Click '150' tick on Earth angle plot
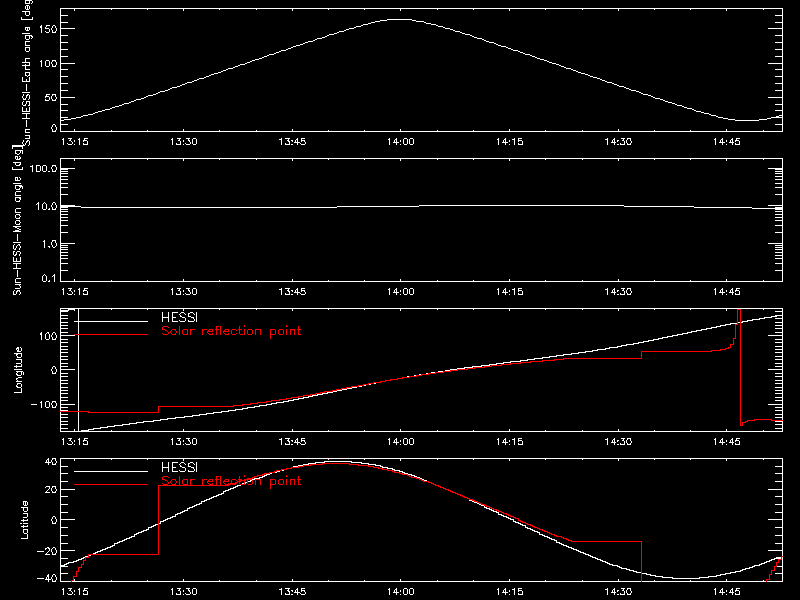 pos(47,30)
